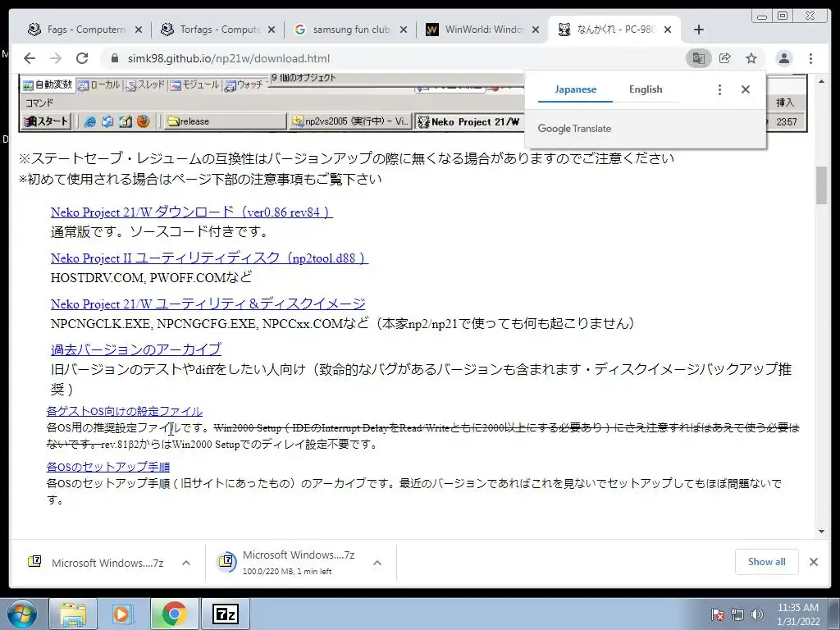Select Japanese in translate popup
The height and width of the screenshot is (630, 840).
pyautogui.click(x=575, y=89)
